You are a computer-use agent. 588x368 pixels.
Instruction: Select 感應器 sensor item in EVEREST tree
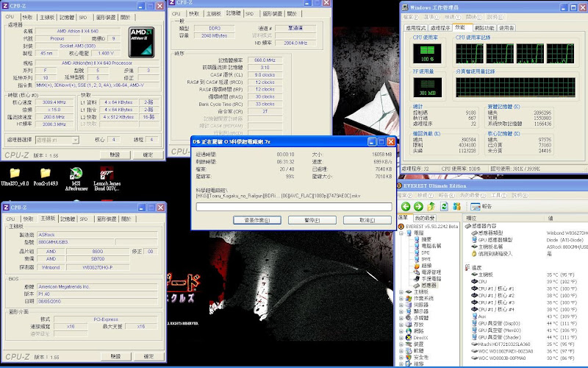429,286
